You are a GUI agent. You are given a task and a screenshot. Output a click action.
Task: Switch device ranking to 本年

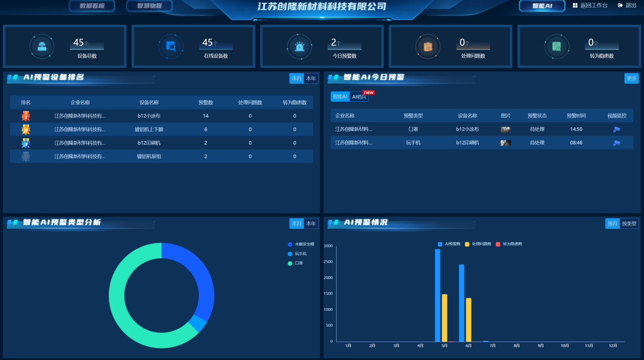pos(311,78)
